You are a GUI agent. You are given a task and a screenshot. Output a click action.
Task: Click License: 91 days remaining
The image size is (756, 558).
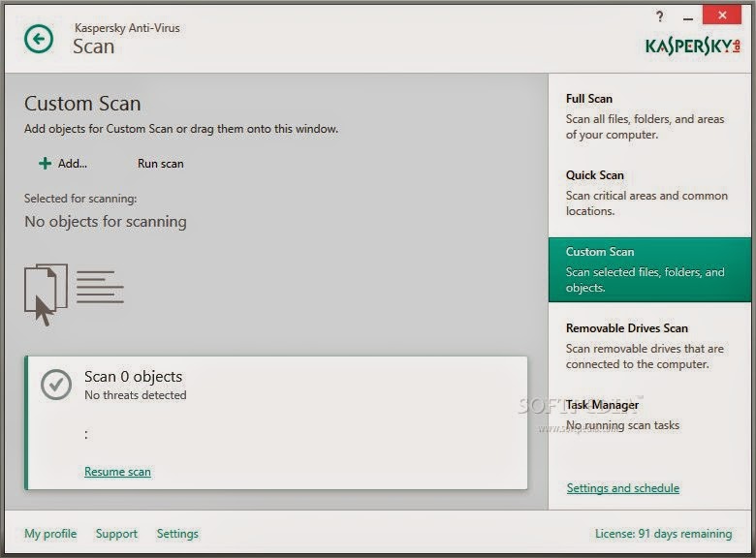[663, 534]
